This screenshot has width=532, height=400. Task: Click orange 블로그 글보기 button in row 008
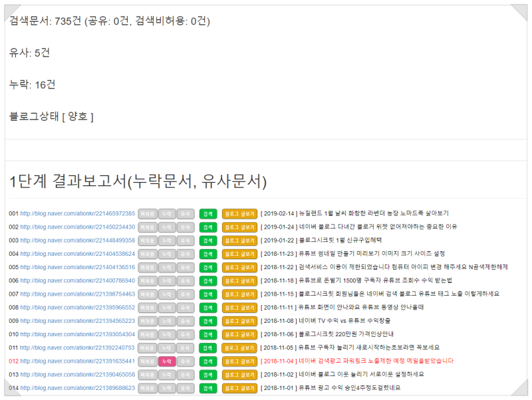pos(239,308)
